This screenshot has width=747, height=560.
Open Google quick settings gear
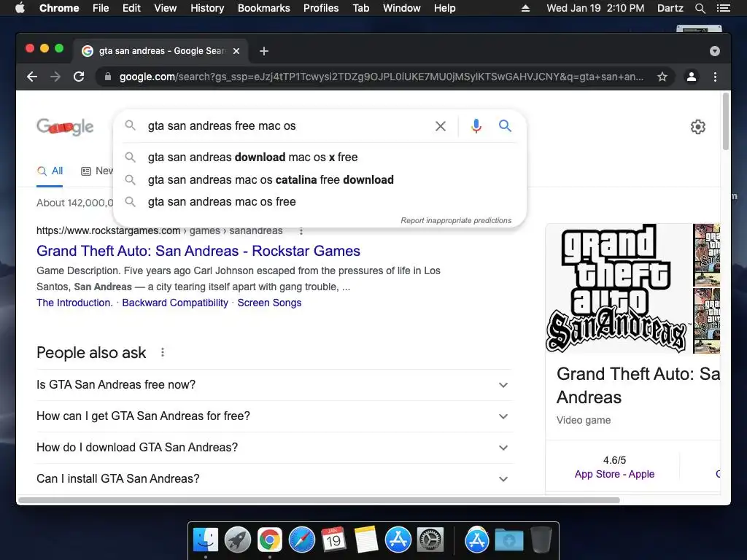coord(698,127)
